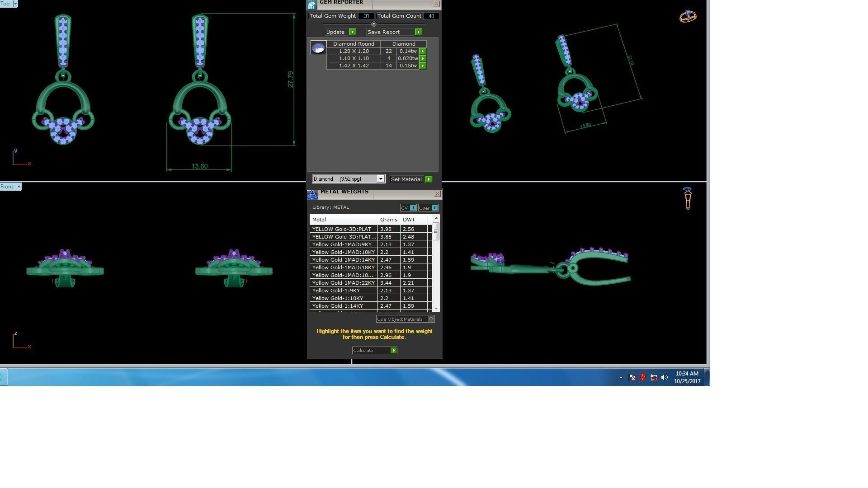Click the Front viewport label tab
Screen dimensions: 868x488
[7, 187]
